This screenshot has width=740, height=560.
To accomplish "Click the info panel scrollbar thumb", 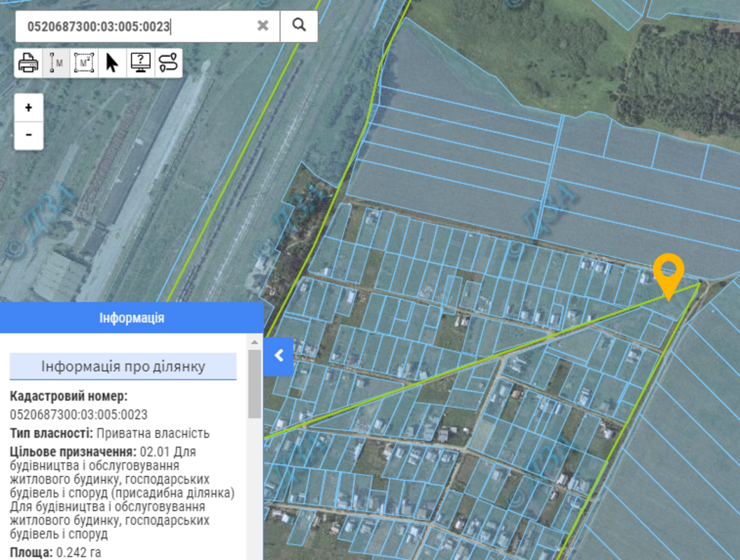I will [255, 384].
